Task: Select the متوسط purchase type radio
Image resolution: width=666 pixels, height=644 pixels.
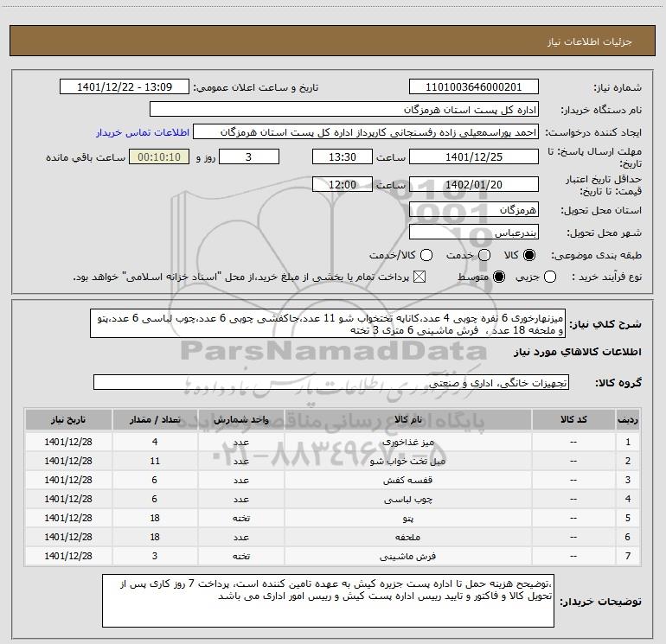Action: (499, 277)
